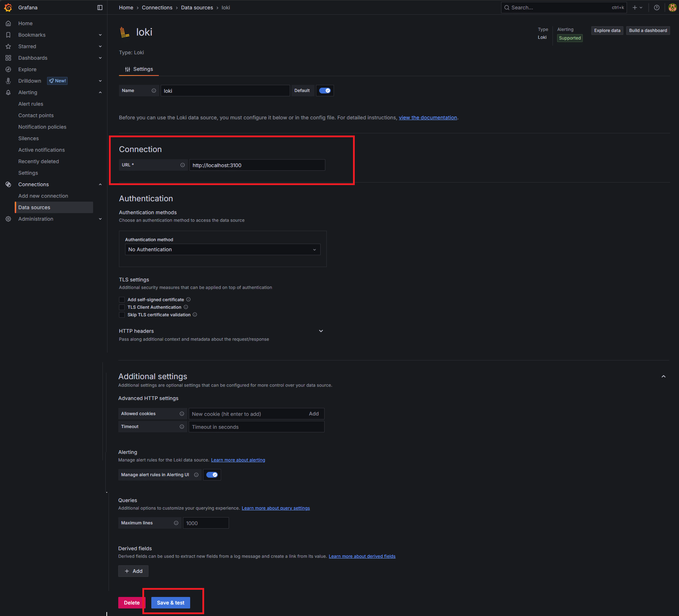Click the Allowed cookies info icon
The image size is (679, 616).
point(182,414)
